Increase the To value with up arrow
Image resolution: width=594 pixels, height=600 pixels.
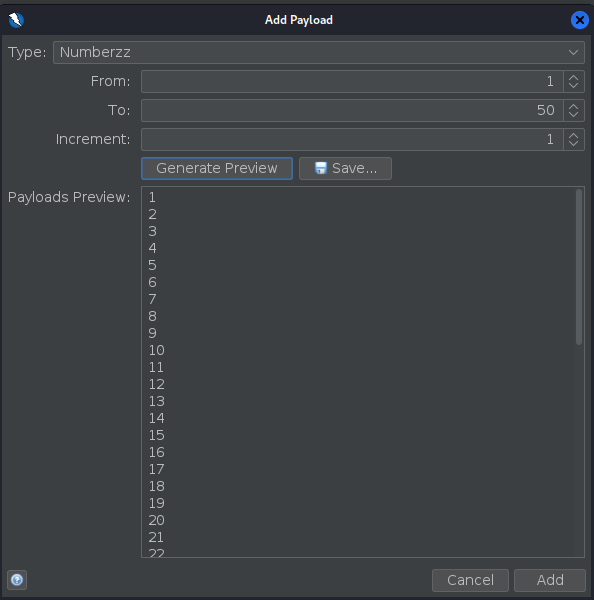point(573,106)
